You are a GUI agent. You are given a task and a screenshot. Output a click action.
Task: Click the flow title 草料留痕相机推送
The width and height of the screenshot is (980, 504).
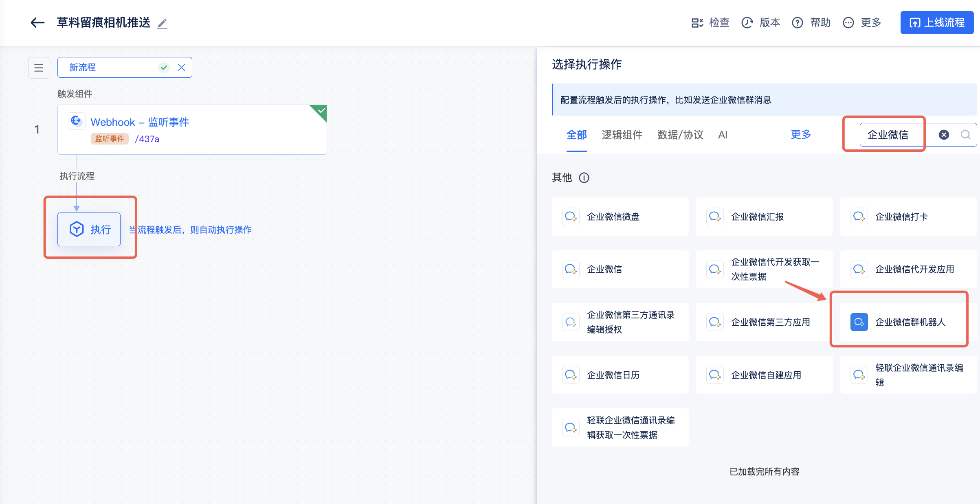pyautogui.click(x=103, y=23)
